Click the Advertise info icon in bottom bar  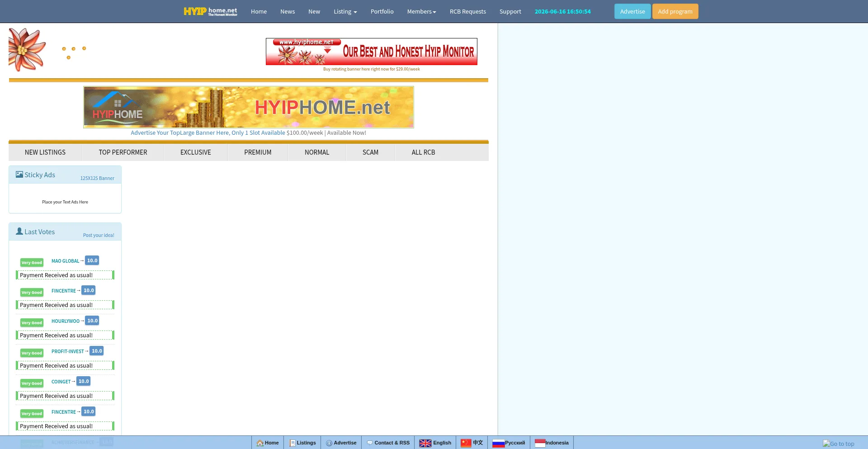click(x=329, y=443)
